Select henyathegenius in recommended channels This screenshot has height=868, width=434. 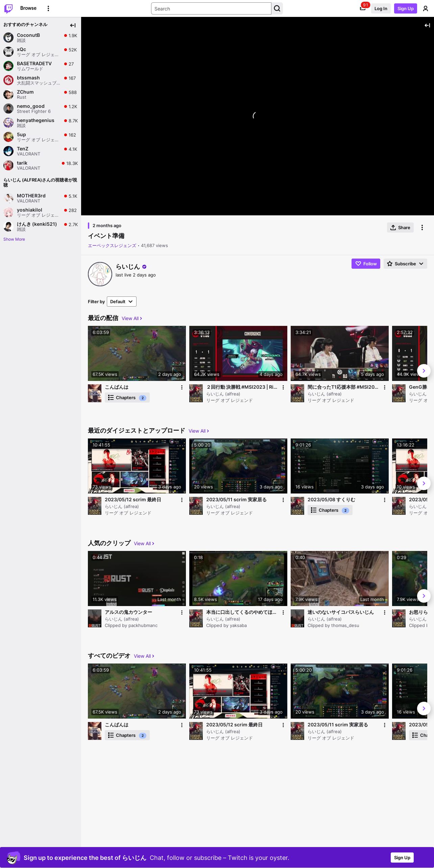pos(41,123)
